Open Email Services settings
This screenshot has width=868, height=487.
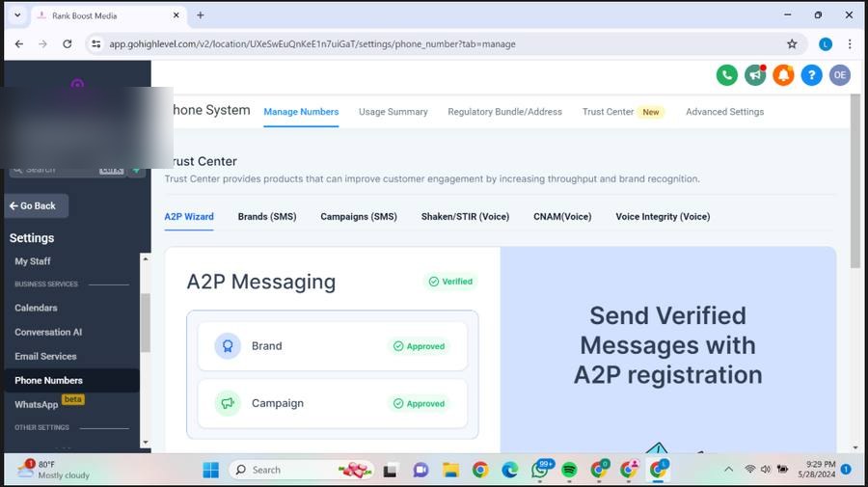click(45, 357)
